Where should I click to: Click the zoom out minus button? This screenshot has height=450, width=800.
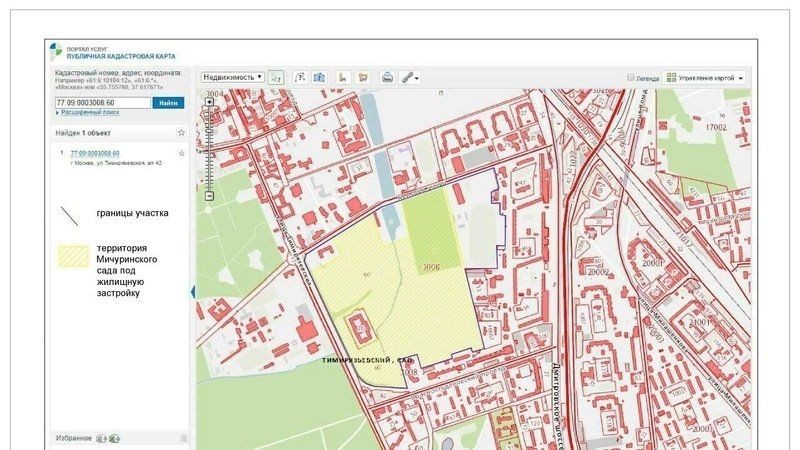tap(209, 196)
